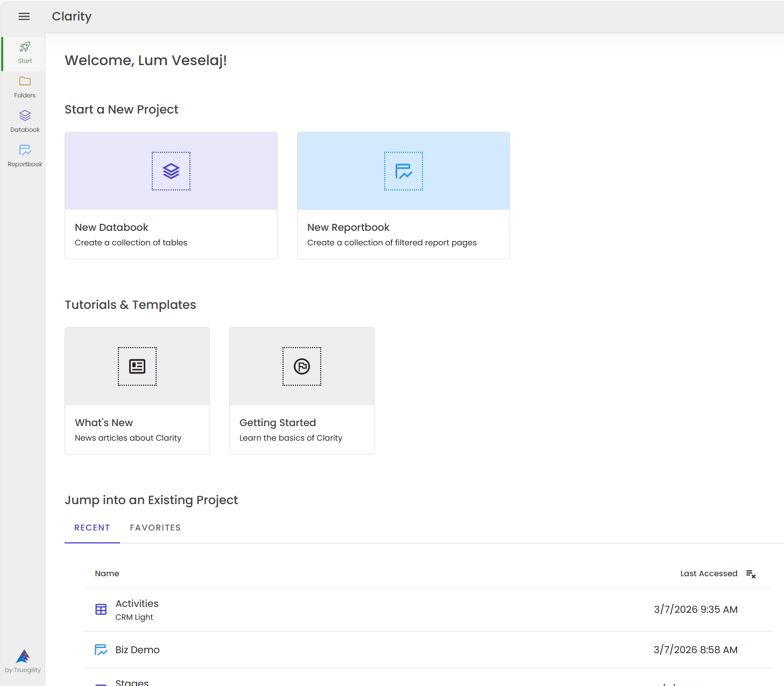Select the RECENT tab
This screenshot has width=784, height=686.
point(91,528)
